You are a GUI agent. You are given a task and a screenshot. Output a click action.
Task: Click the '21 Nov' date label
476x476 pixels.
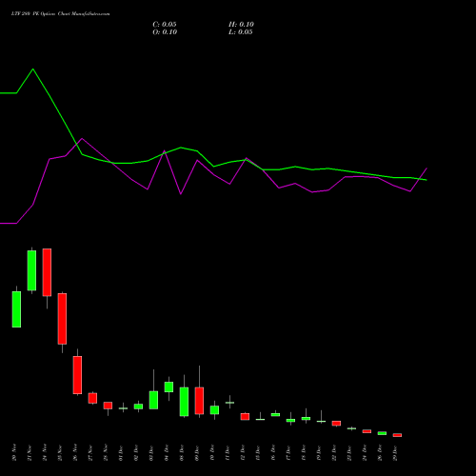(x=30, y=452)
